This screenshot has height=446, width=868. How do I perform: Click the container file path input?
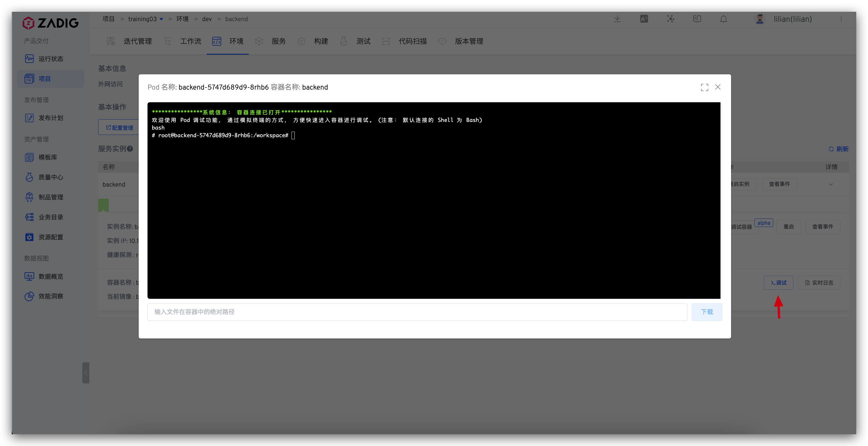coord(417,312)
